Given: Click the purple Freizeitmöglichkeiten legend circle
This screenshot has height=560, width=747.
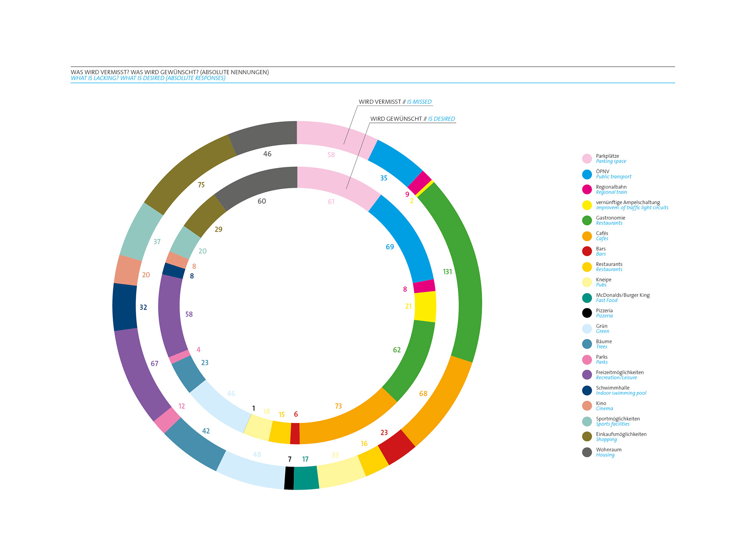Looking at the screenshot, I should pyautogui.click(x=587, y=375).
